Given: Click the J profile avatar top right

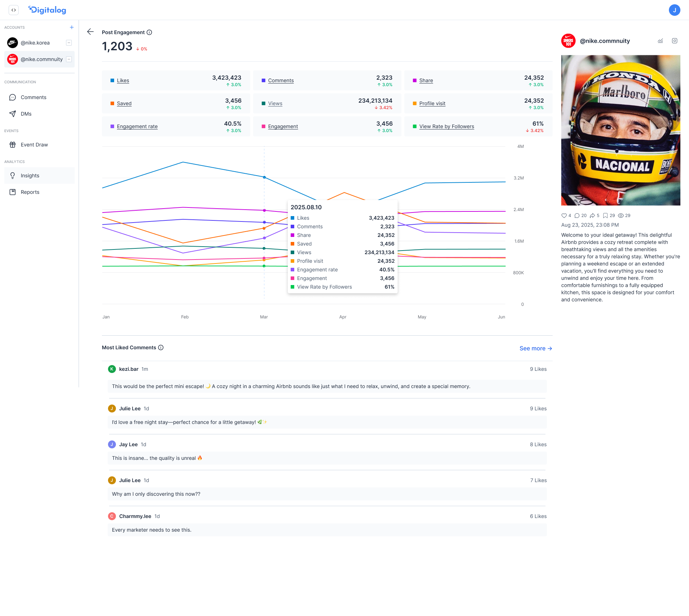Looking at the screenshot, I should tap(675, 10).
